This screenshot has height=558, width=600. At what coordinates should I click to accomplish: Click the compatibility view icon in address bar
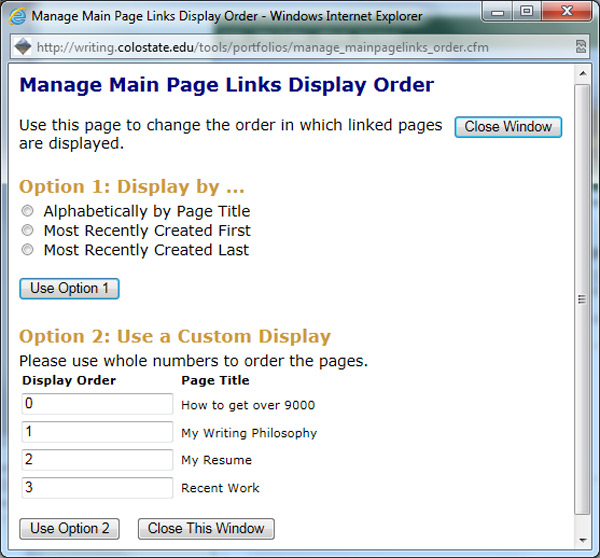point(581,47)
